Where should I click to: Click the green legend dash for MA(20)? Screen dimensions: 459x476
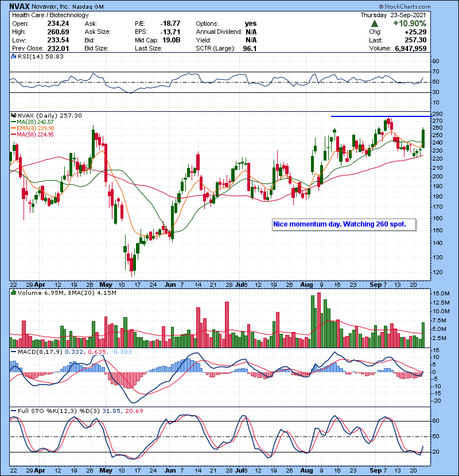[13, 122]
